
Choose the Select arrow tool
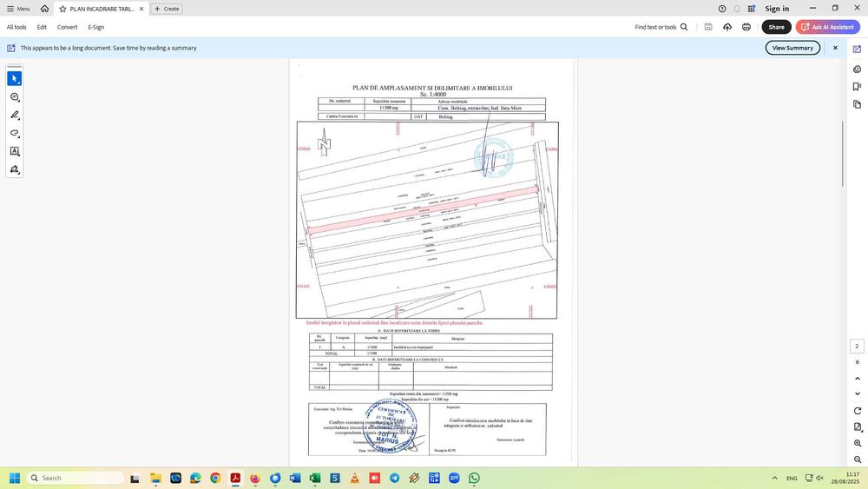point(15,79)
